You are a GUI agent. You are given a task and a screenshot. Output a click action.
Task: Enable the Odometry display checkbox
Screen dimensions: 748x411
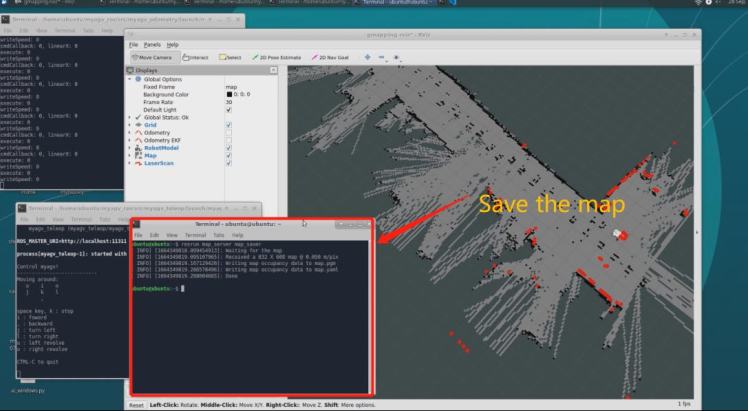click(x=229, y=133)
